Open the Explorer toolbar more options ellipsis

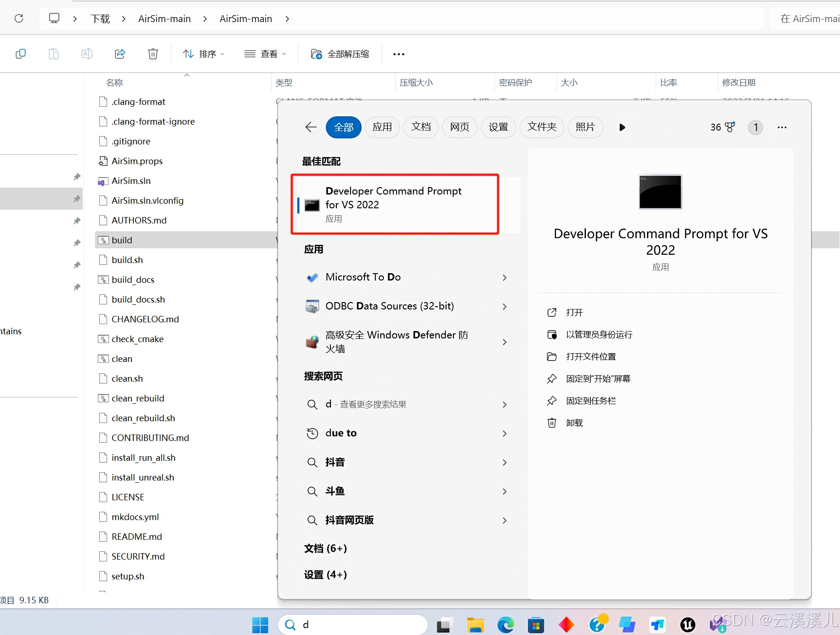pyautogui.click(x=399, y=54)
